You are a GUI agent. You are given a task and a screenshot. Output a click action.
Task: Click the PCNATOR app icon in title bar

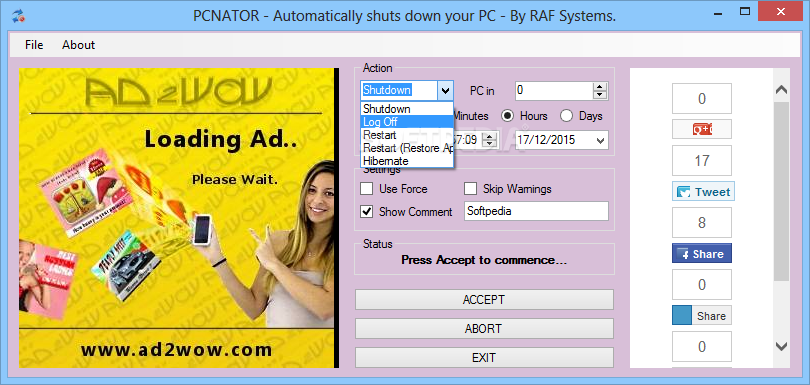(19, 16)
